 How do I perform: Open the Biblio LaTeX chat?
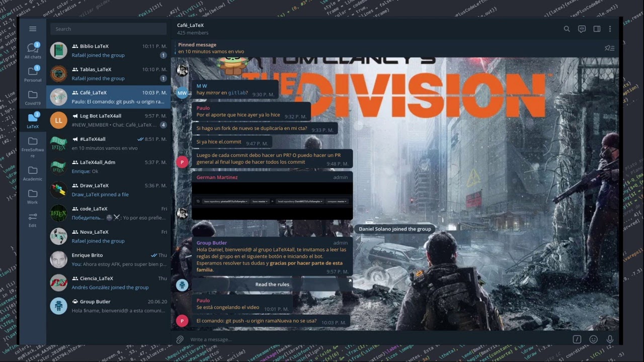click(x=109, y=51)
